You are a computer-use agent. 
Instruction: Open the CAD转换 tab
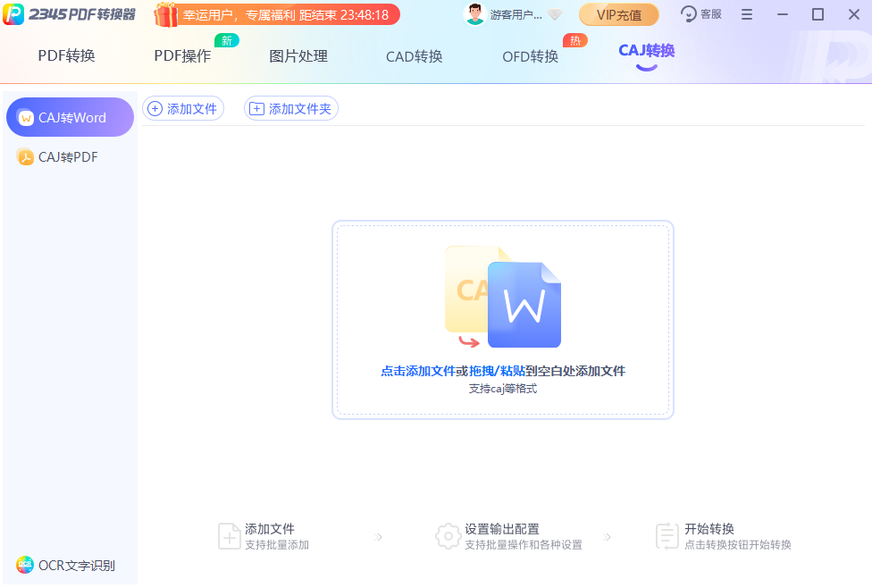[415, 56]
